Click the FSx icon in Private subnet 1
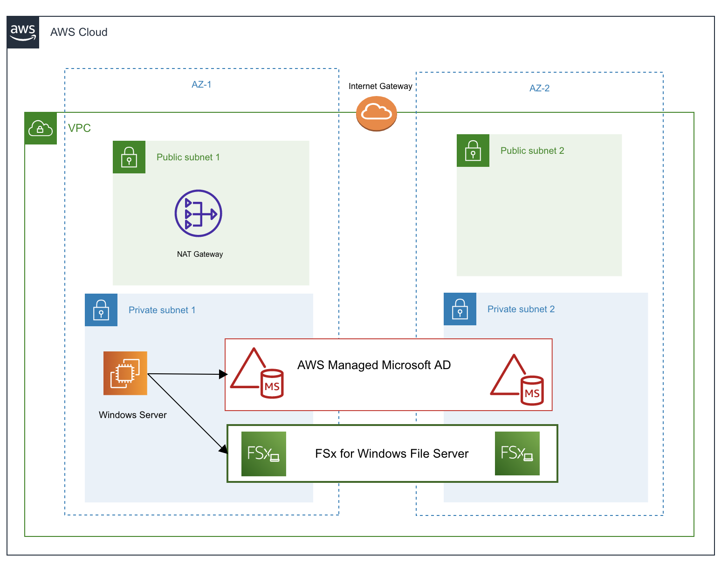Image resolution: width=728 pixels, height=563 pixels. tap(264, 454)
